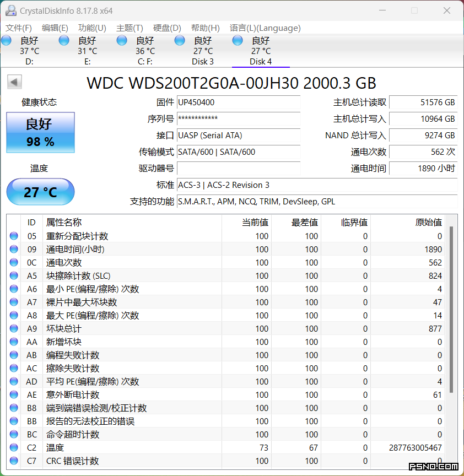Switch to the D: drive tab

click(29, 51)
